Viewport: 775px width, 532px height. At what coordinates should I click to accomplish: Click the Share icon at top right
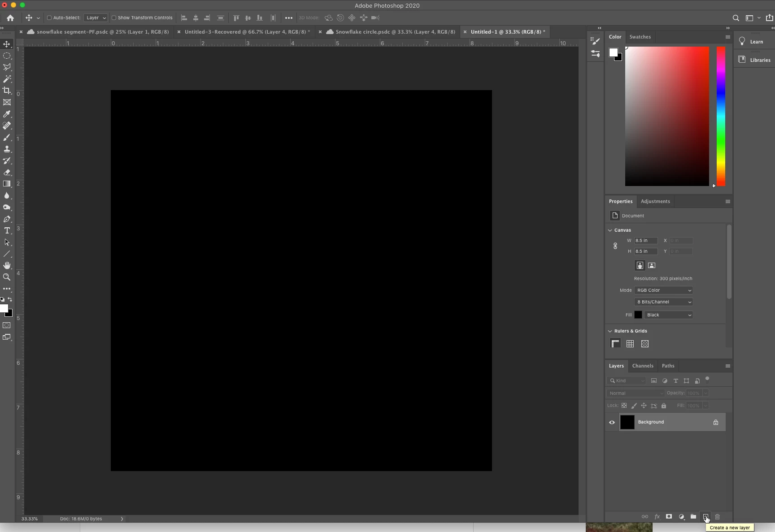pyautogui.click(x=769, y=18)
